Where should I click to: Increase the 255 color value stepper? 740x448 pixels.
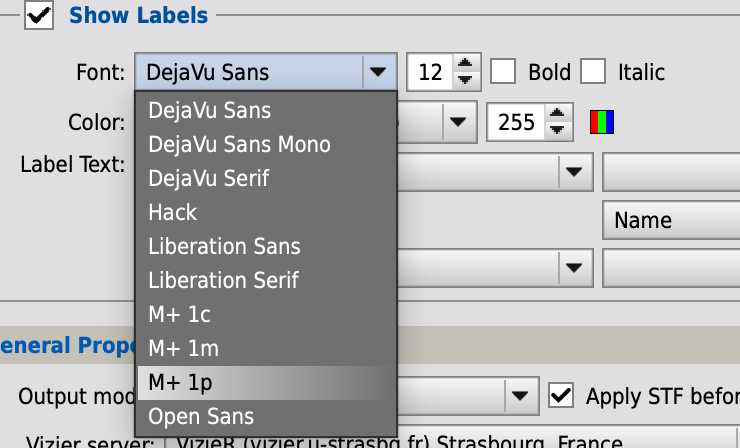point(557,114)
